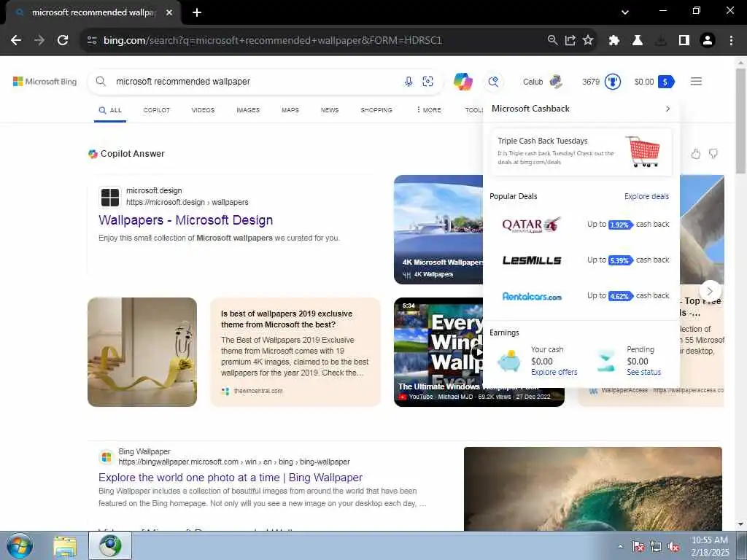Open the Clippy wallpaper thumbnail
This screenshot has width=747, height=560.
tap(142, 352)
